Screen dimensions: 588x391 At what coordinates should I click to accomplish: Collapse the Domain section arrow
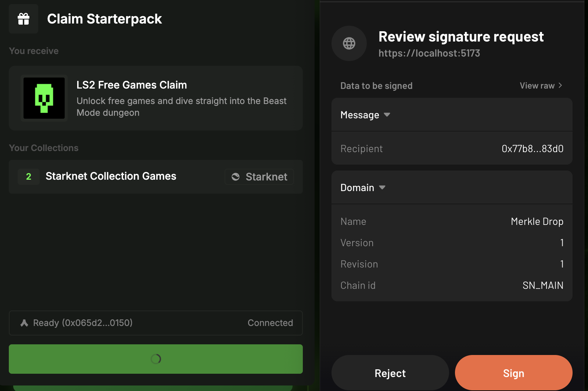point(382,187)
